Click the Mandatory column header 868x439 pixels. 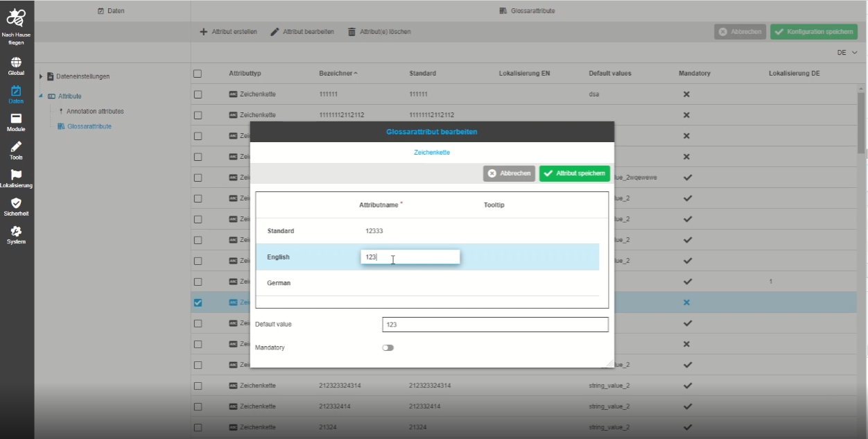point(695,74)
